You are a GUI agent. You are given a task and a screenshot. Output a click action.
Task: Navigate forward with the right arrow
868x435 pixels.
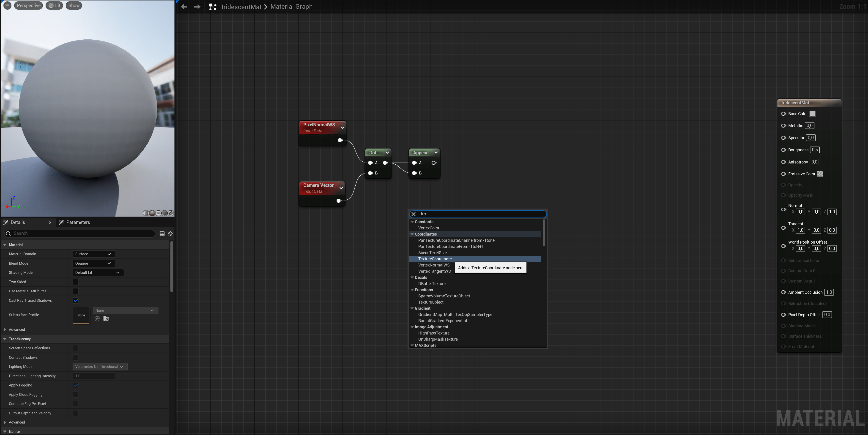pos(197,7)
